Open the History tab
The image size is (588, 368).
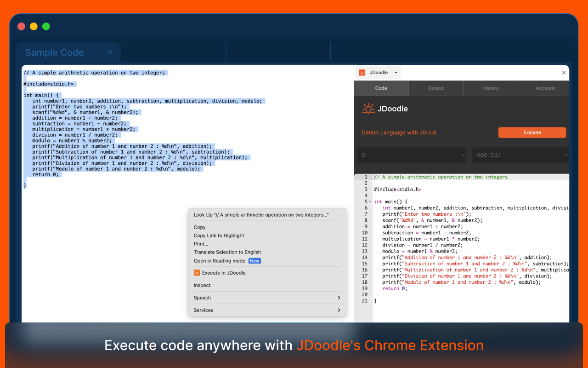(x=490, y=88)
